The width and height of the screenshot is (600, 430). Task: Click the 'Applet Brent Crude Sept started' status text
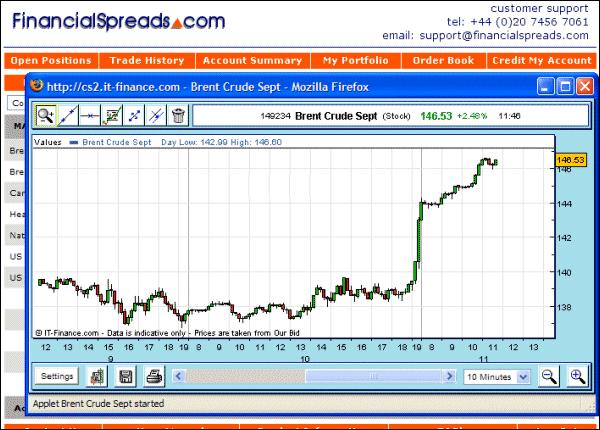tap(98, 404)
